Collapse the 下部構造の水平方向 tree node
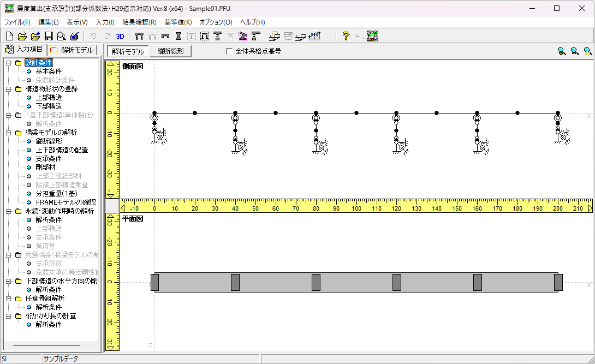The height and width of the screenshot is (364, 595). click(x=8, y=282)
